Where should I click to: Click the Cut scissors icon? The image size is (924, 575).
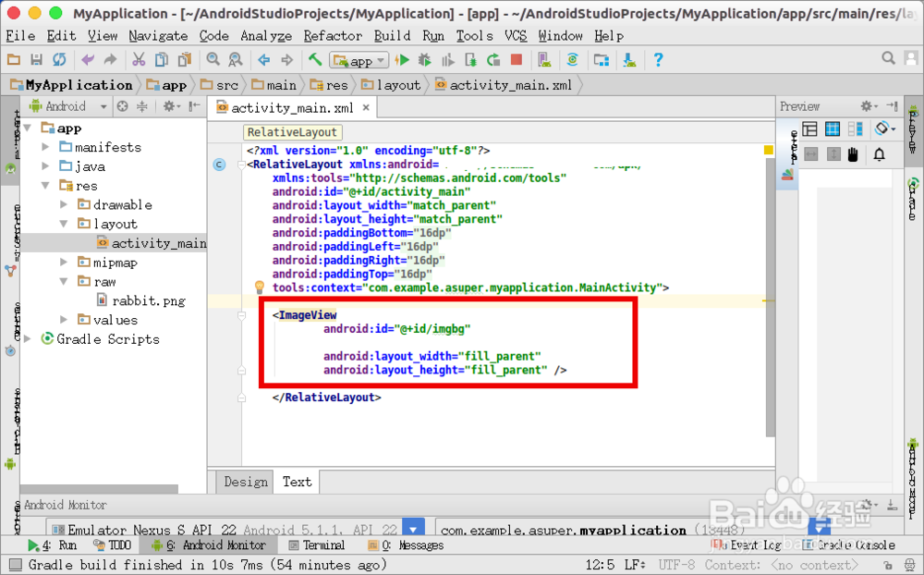(139, 59)
